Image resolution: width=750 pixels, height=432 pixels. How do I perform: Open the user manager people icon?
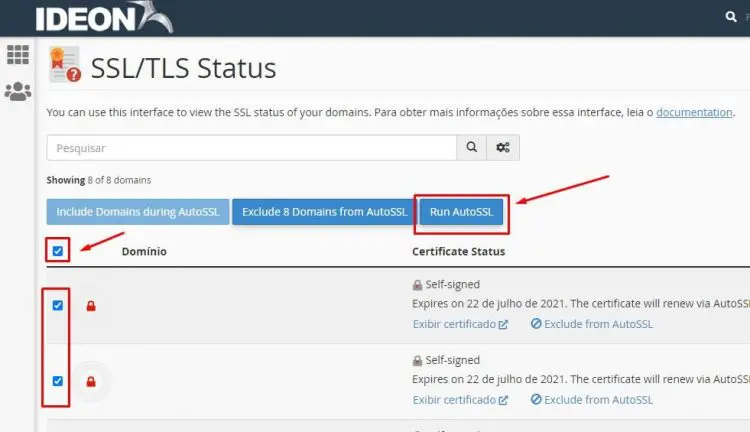[18, 91]
